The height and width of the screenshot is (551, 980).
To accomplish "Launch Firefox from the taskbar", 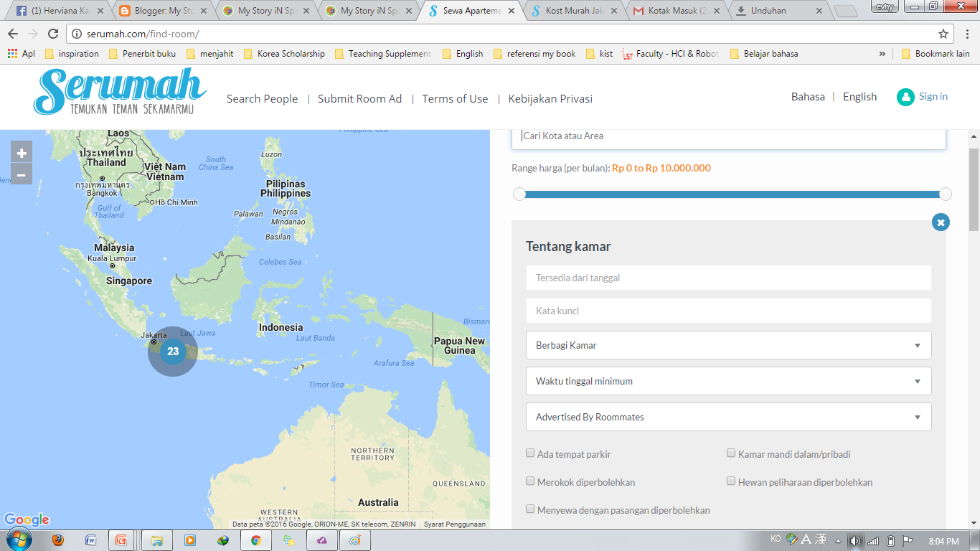I will [58, 540].
